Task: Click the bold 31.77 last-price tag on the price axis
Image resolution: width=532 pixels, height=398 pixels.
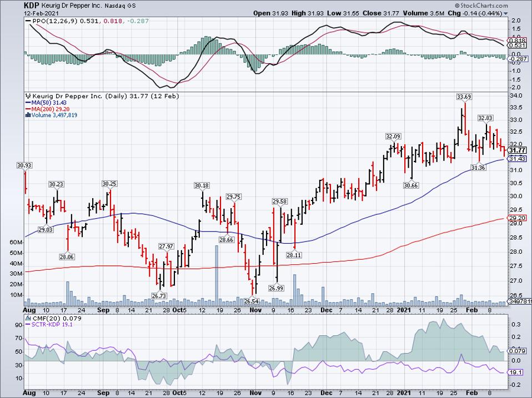Action: 518,150
